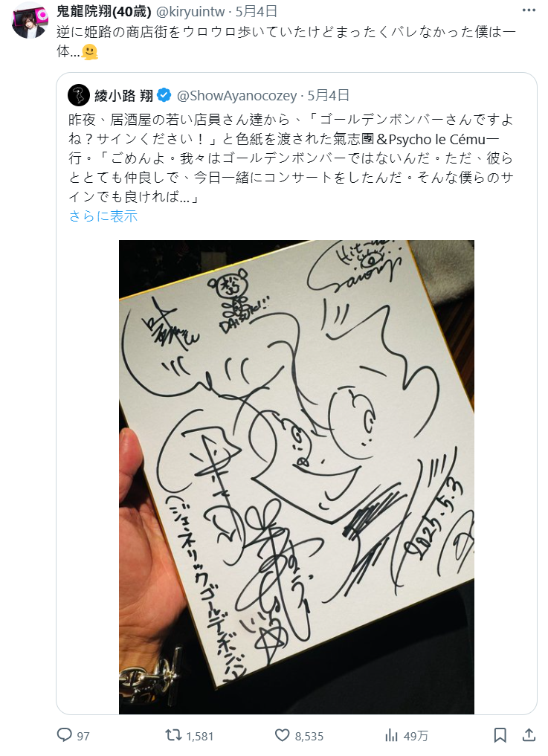Open the quoted tweet text body
Viewport: 548px width, 756px height.
pyautogui.click(x=291, y=158)
